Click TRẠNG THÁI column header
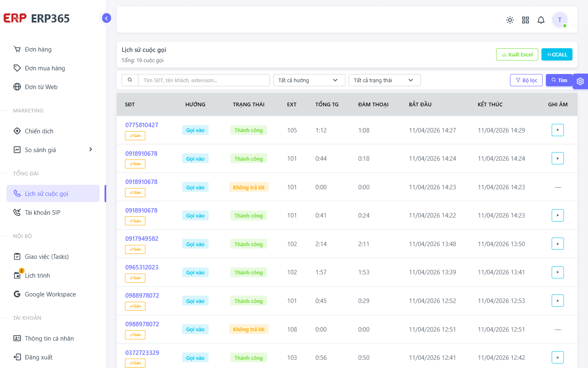The width and height of the screenshot is (588, 368). click(x=249, y=105)
